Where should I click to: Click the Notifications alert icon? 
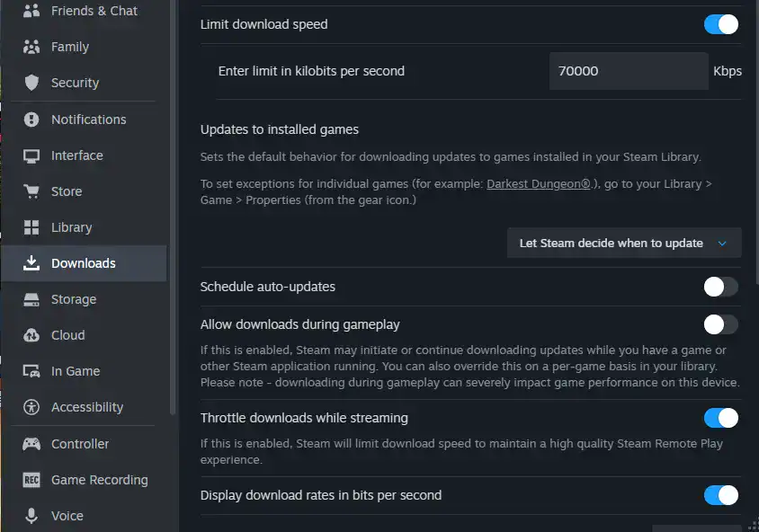click(x=31, y=120)
